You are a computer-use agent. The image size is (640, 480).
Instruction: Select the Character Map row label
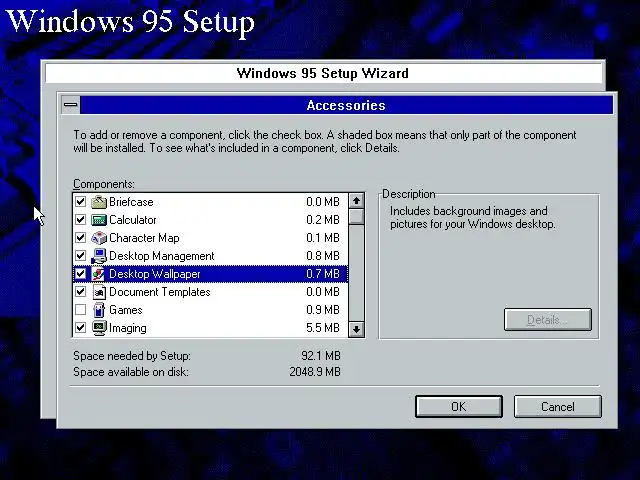click(144, 238)
